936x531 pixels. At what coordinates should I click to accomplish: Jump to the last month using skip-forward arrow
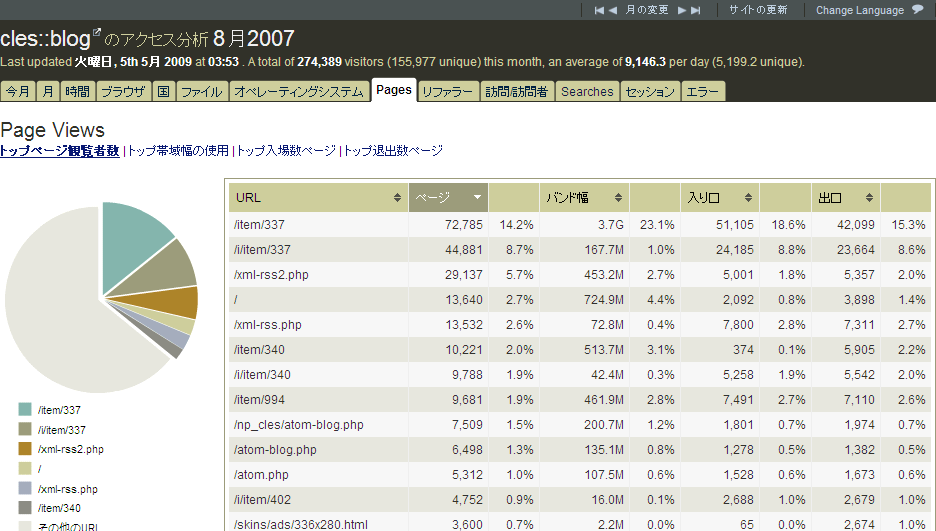pos(696,10)
